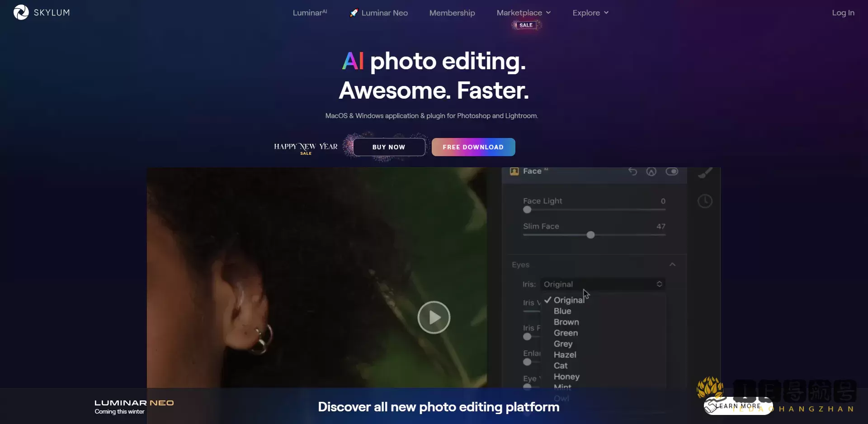This screenshot has width=868, height=424.
Task: Go to the Membership page
Action: (452, 13)
